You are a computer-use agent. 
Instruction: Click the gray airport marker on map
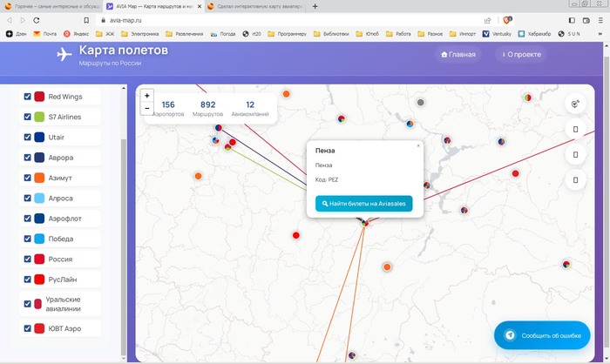420,102
